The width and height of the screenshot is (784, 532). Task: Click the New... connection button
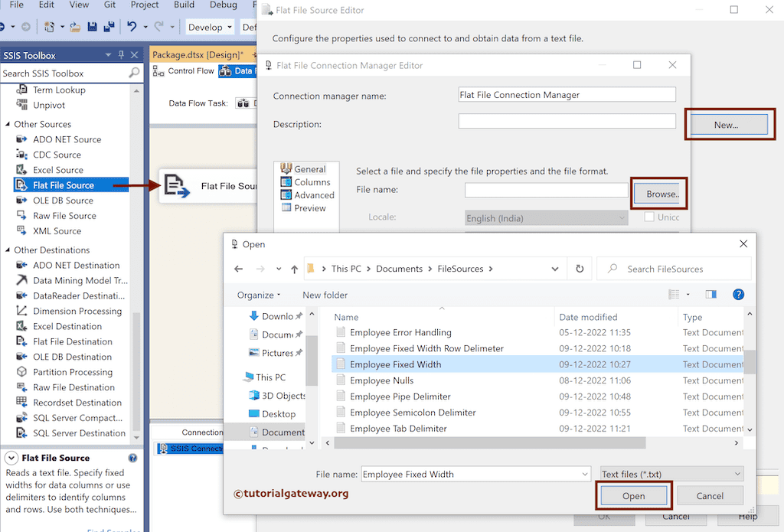tap(729, 123)
